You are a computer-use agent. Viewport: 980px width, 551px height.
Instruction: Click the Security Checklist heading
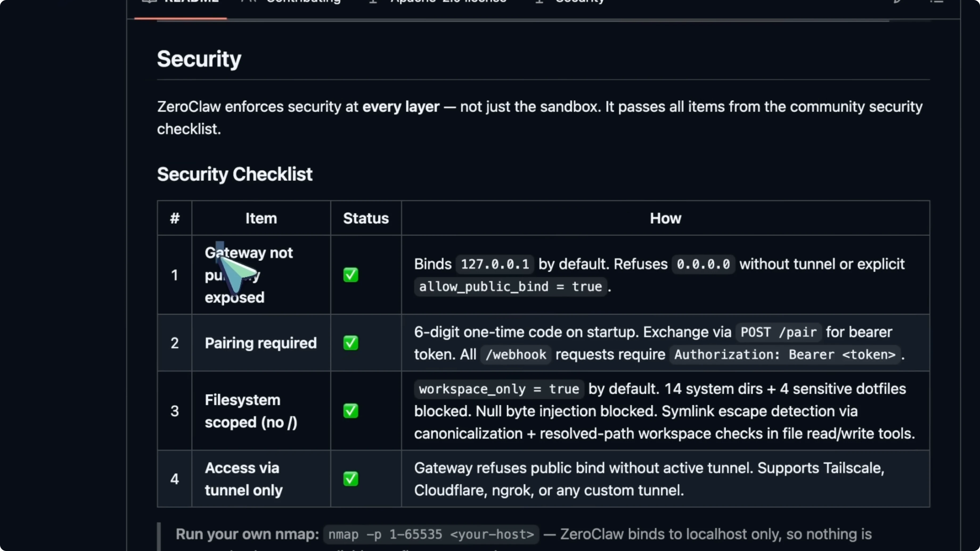(234, 175)
